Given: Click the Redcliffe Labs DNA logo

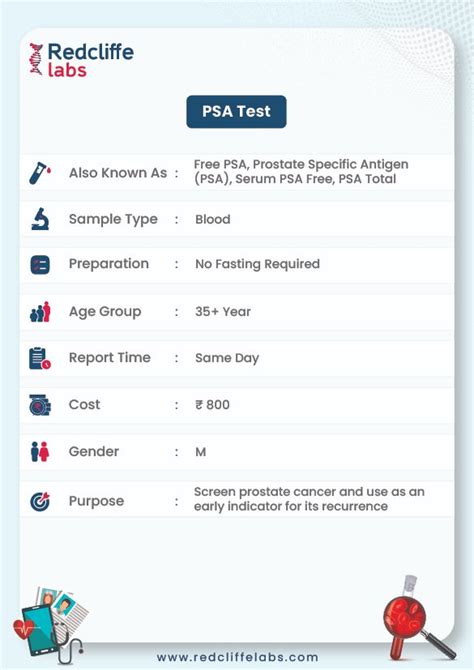Looking at the screenshot, I should pos(36,59).
